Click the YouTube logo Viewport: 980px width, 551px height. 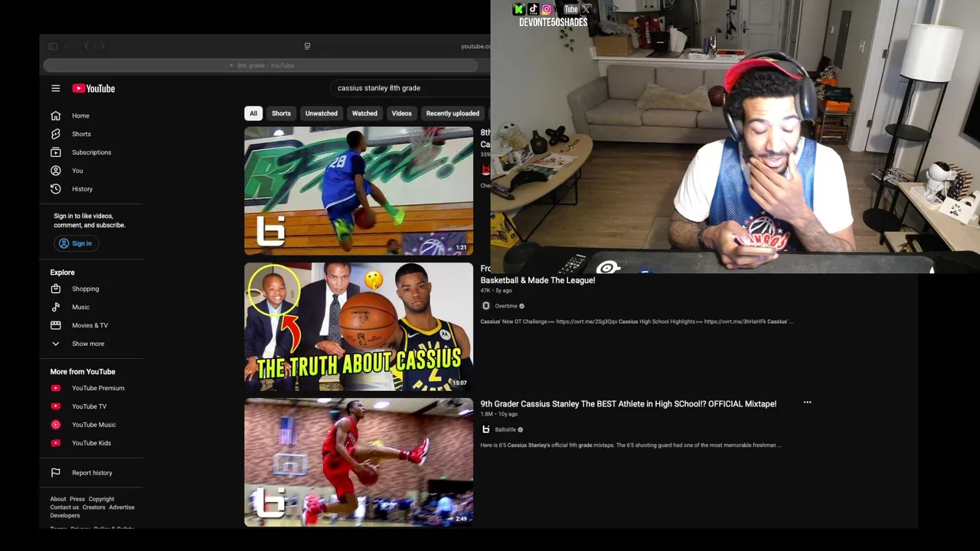[x=93, y=88]
